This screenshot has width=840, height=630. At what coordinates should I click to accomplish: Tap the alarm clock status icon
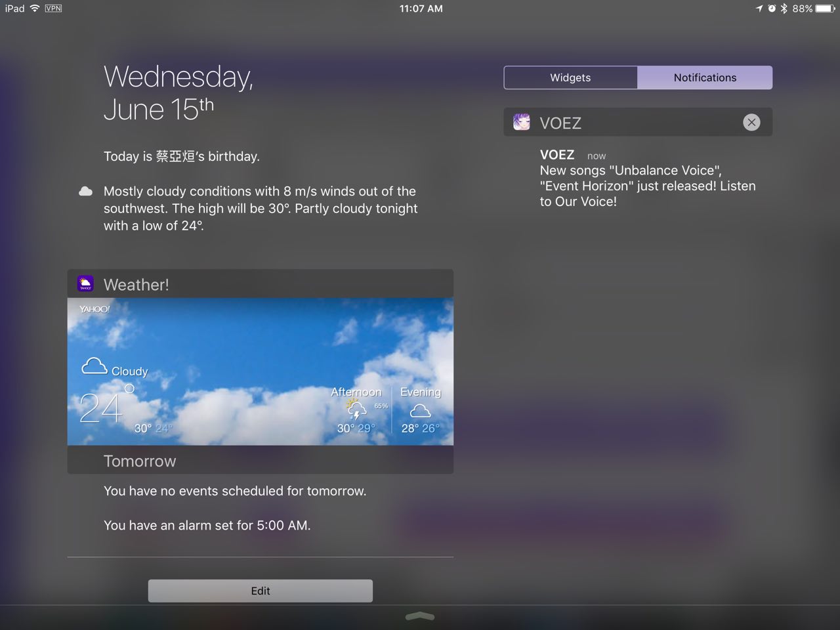tap(772, 9)
